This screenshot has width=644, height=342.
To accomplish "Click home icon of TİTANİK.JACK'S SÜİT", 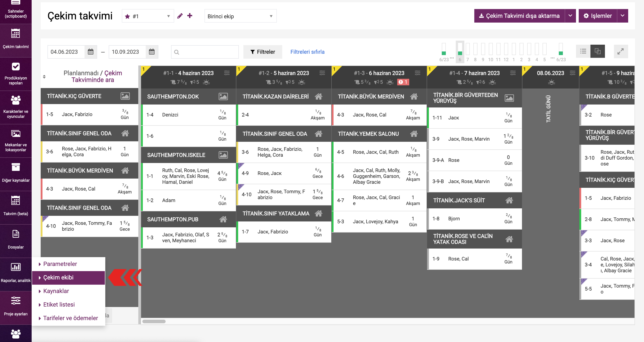I will point(509,200).
